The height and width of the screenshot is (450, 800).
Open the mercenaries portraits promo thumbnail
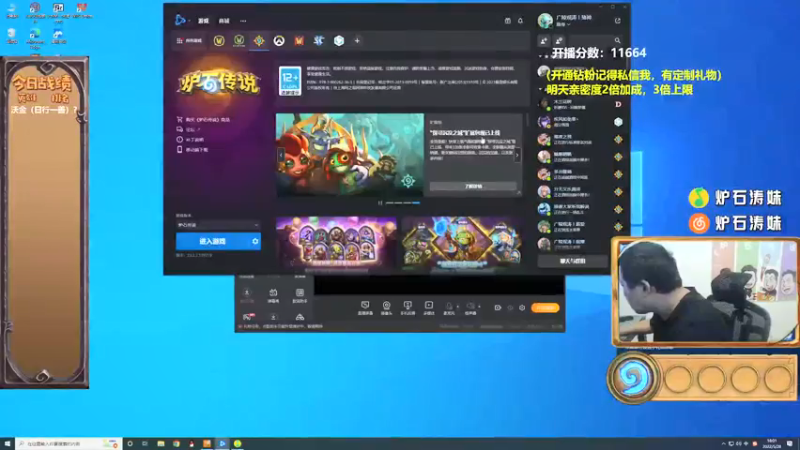[336, 242]
